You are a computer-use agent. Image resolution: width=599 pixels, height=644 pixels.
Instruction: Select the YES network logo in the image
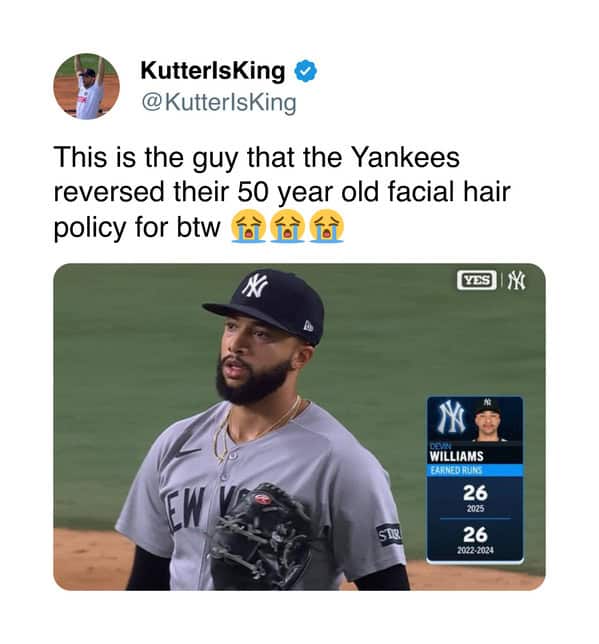point(477,281)
